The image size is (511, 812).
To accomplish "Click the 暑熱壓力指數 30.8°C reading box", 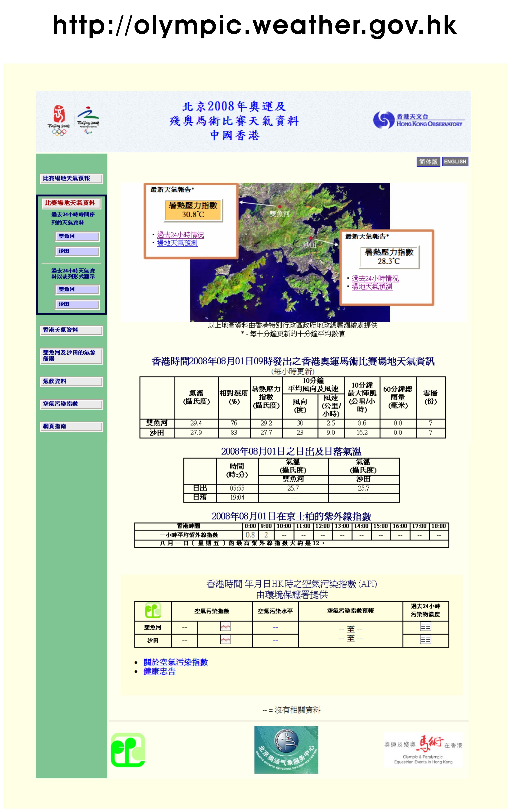I will 193,210.
